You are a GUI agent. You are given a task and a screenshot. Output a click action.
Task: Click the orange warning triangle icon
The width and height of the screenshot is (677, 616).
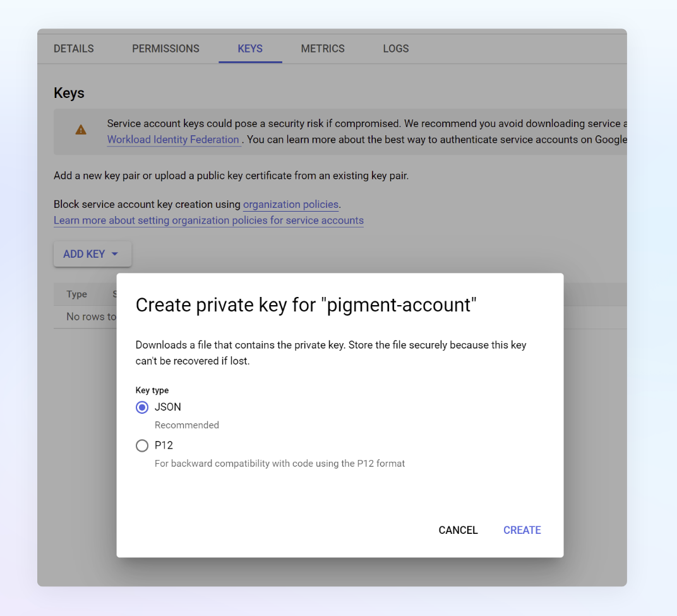(x=81, y=130)
